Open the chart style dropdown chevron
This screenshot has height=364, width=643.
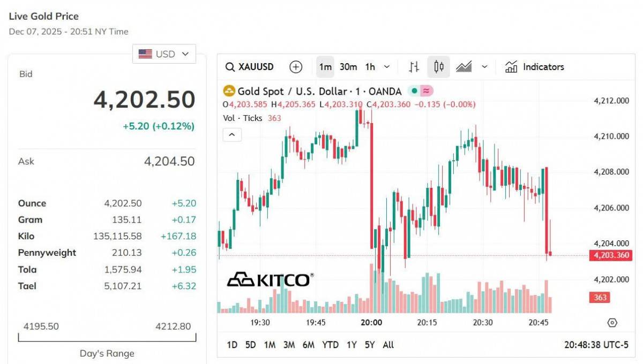(x=483, y=66)
